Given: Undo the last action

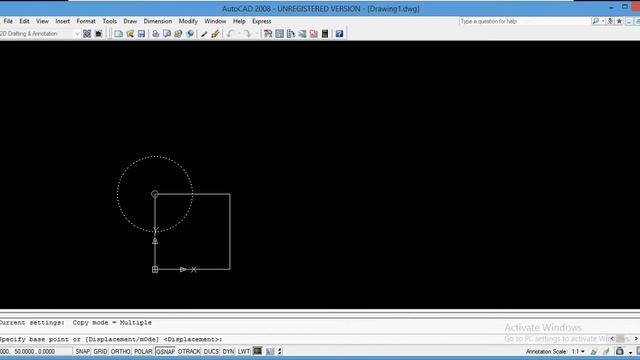Looking at the screenshot, I should pos(231,34).
